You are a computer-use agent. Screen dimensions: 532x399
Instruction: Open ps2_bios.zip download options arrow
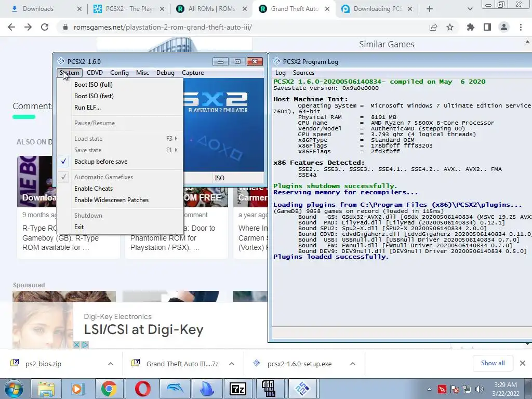click(111, 364)
